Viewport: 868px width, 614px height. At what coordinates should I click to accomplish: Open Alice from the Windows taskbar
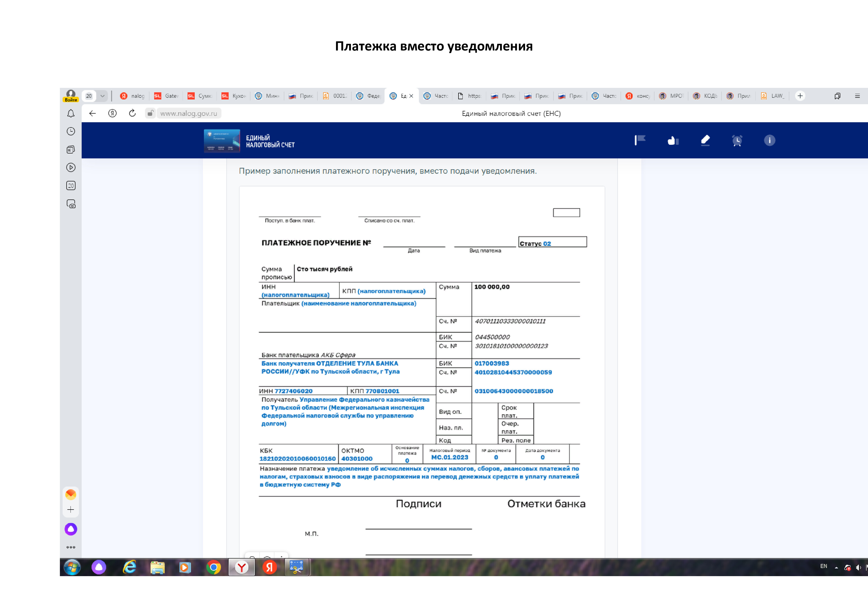(x=99, y=567)
